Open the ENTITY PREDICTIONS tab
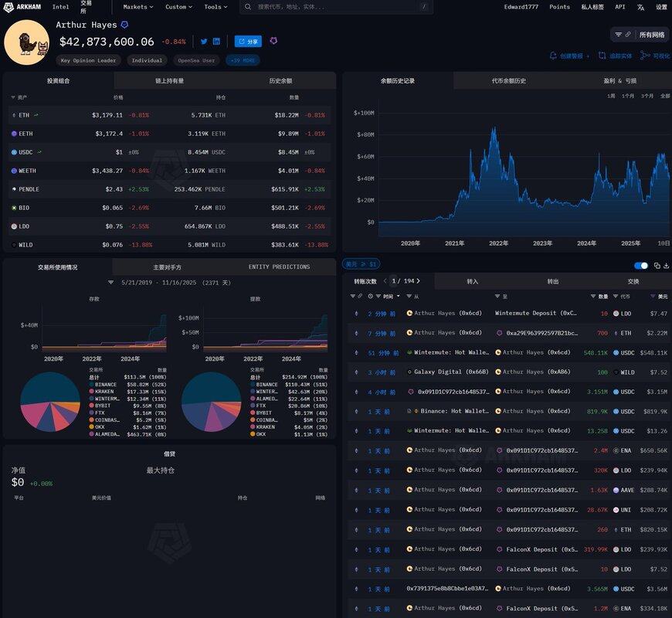Viewport: 672px width, 618px height. coord(279,267)
